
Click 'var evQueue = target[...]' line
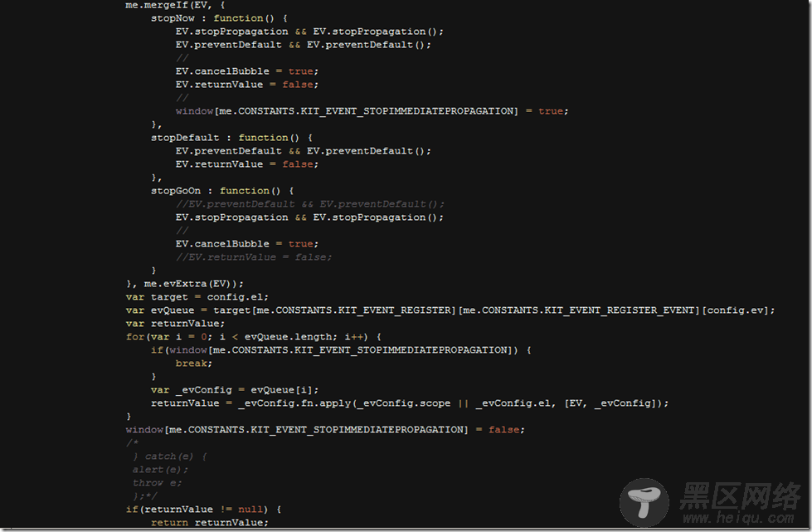coord(450,310)
